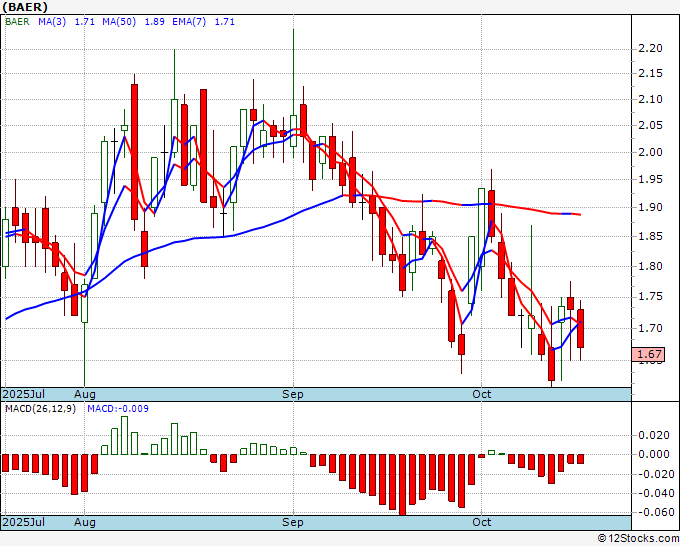Click the 1.75 price axis label
The image size is (680, 546).
click(651, 297)
